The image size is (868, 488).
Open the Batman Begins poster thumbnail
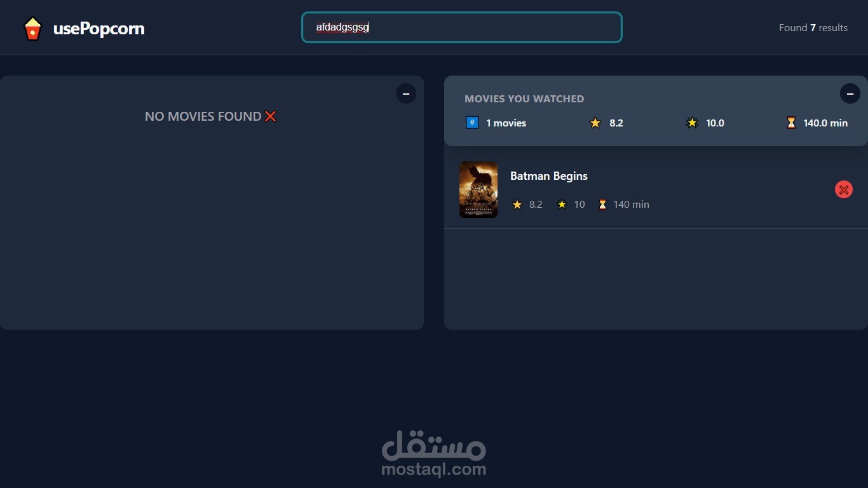coord(478,189)
